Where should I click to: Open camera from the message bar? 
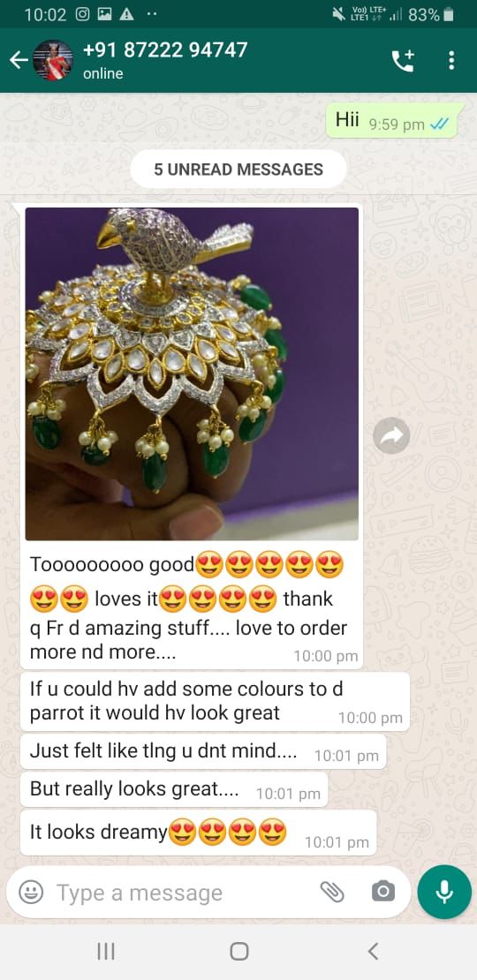click(x=382, y=892)
